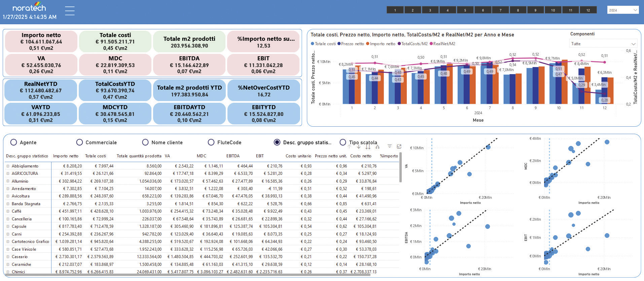This screenshot has height=281, width=644.
Task: Click the Mese axis title
Action: coord(478,120)
